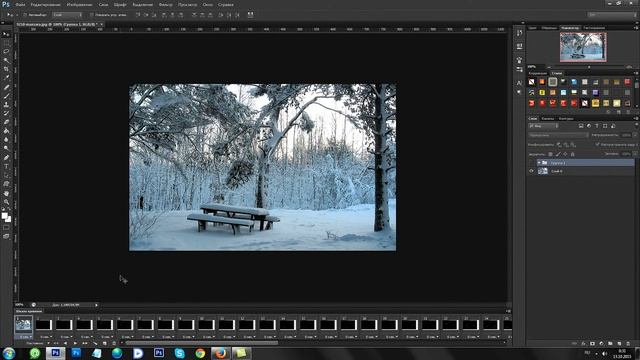Click the add layer style fx icon
640x360 pixels.
[x=583, y=344]
